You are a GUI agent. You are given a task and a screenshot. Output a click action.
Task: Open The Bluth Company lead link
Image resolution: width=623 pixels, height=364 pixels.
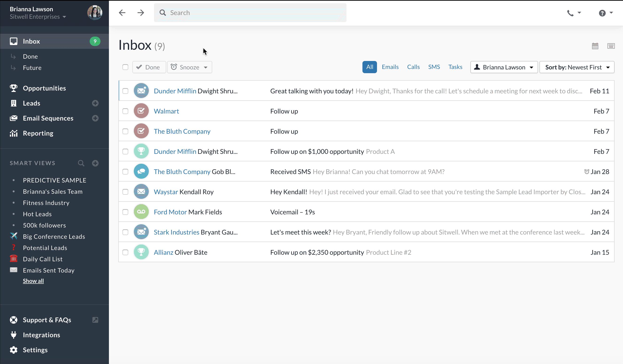[182, 131]
